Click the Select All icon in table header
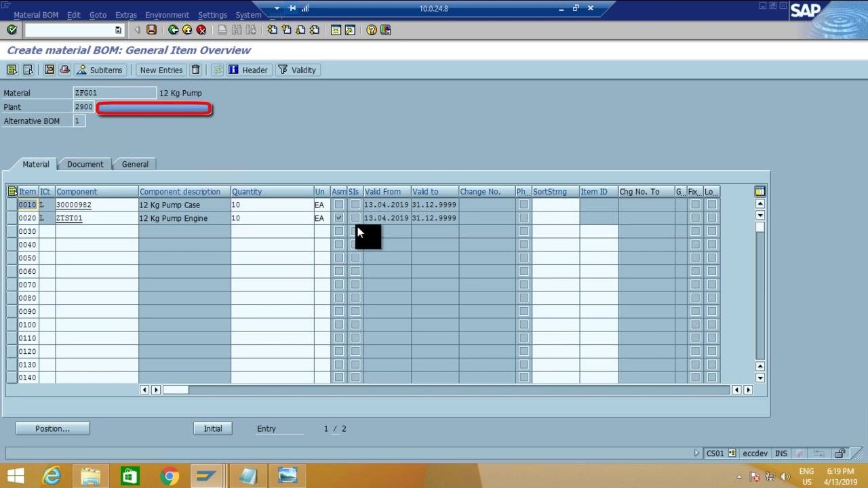Image resolution: width=868 pixels, height=488 pixels. [12, 191]
